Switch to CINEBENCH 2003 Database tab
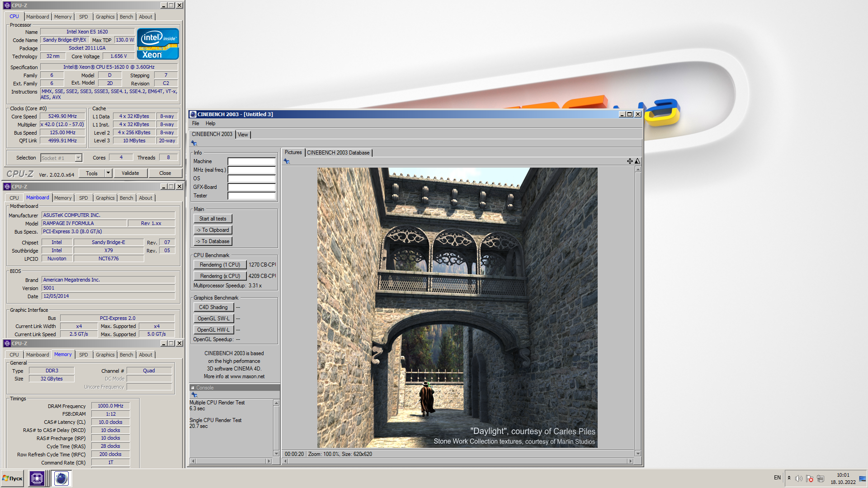The width and height of the screenshot is (868, 488). tap(338, 153)
